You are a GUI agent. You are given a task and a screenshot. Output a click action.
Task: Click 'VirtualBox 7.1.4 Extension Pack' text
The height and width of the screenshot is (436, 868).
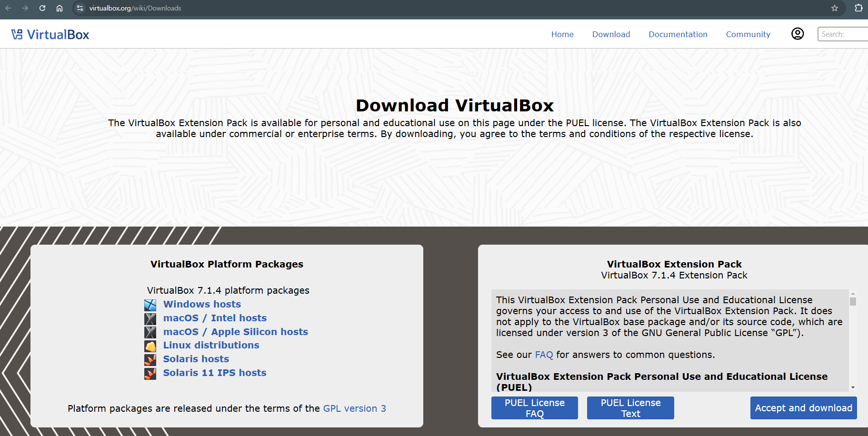674,275
